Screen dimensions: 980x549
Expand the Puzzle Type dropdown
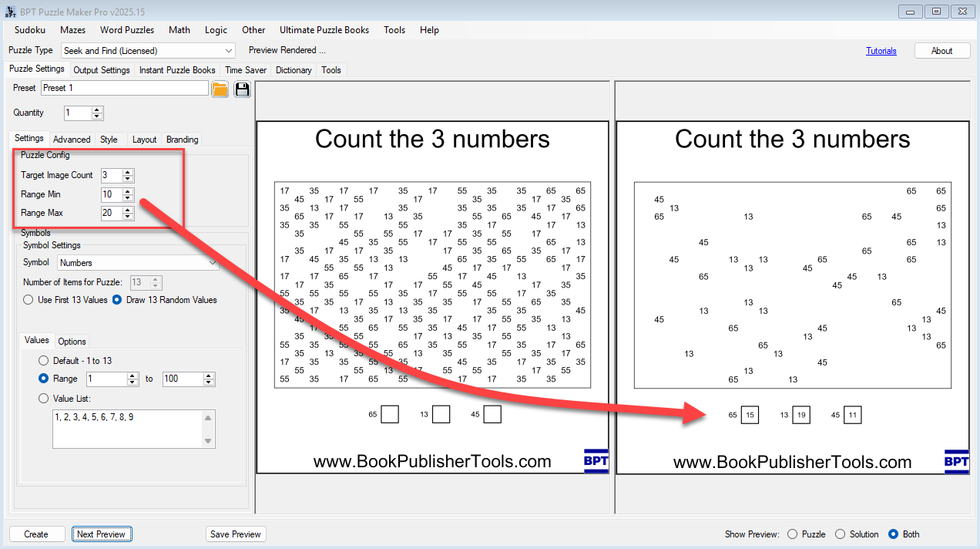coord(228,51)
